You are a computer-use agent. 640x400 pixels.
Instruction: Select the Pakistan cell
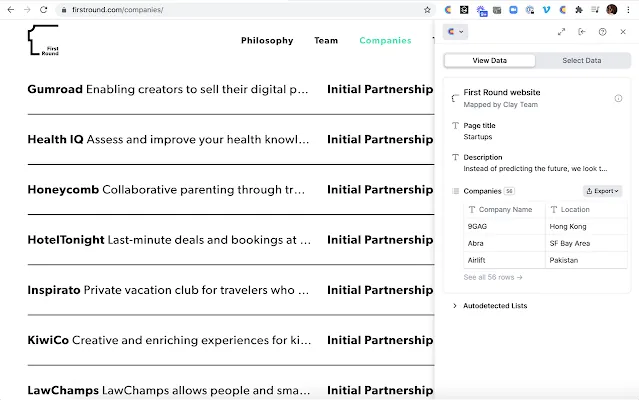tap(586, 260)
